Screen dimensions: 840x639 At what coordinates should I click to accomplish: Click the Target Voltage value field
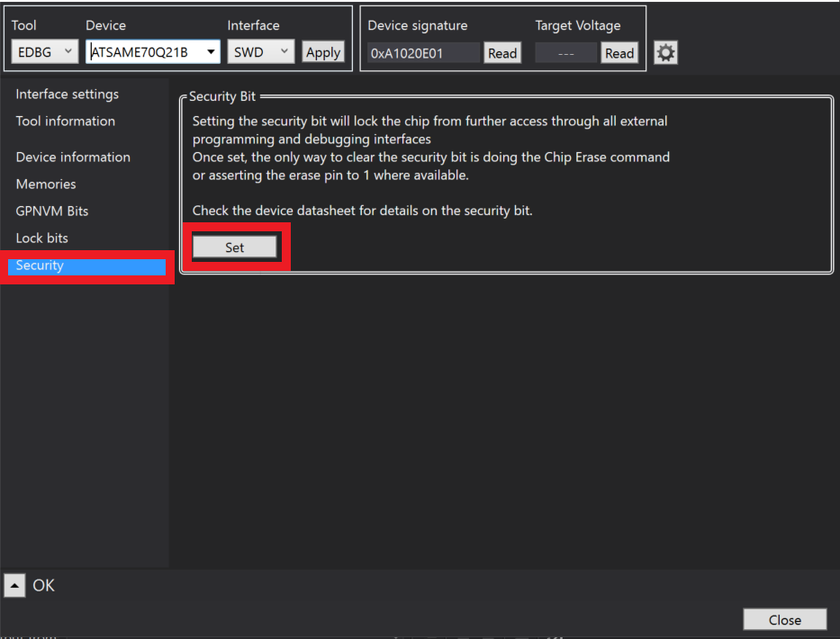point(565,53)
